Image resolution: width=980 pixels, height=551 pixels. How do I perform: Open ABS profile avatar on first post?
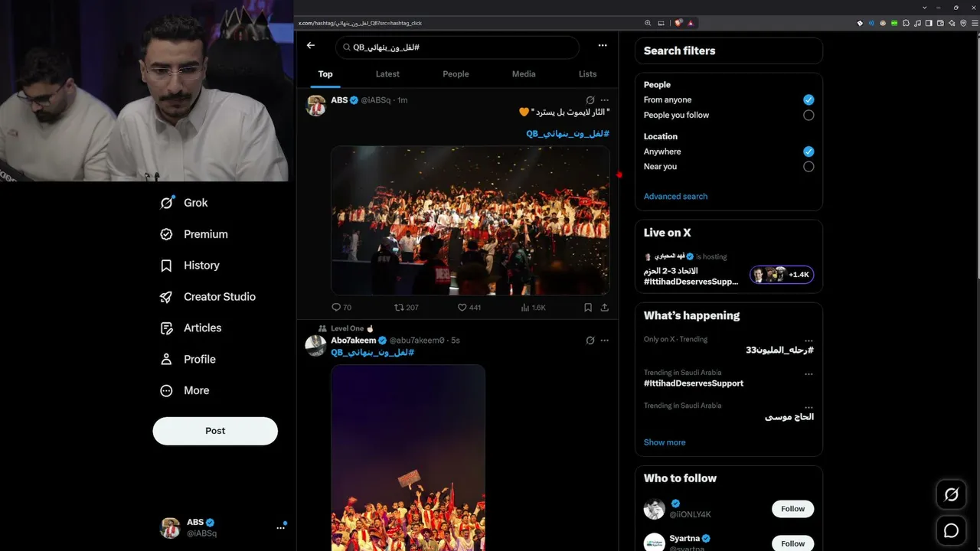(x=316, y=106)
